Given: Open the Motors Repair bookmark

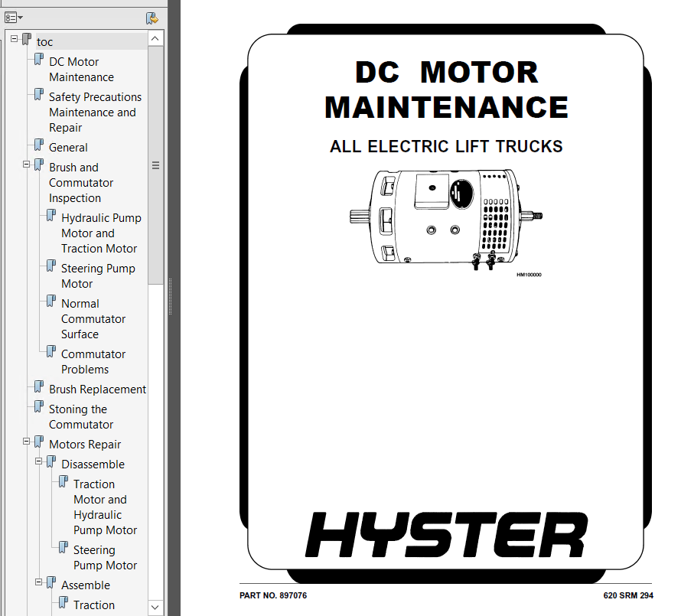Looking at the screenshot, I should click(x=85, y=445).
